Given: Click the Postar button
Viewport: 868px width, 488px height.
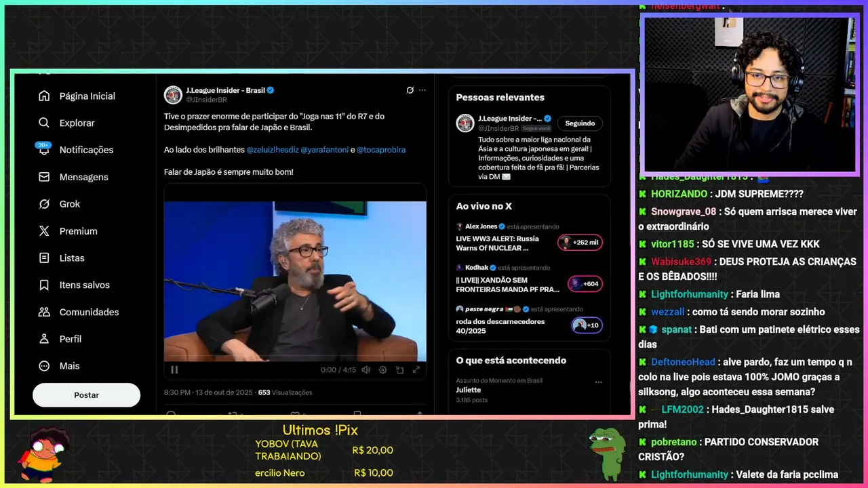Looking at the screenshot, I should tap(86, 395).
